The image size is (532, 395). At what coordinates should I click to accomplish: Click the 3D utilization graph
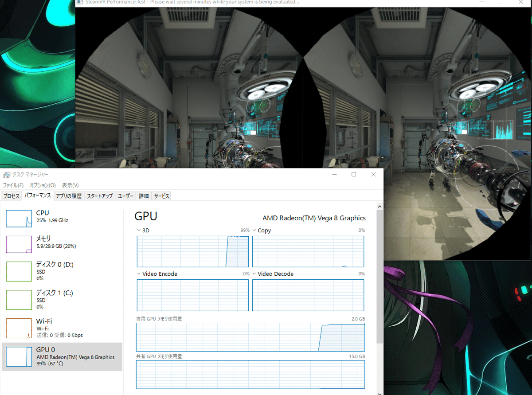[x=193, y=251]
